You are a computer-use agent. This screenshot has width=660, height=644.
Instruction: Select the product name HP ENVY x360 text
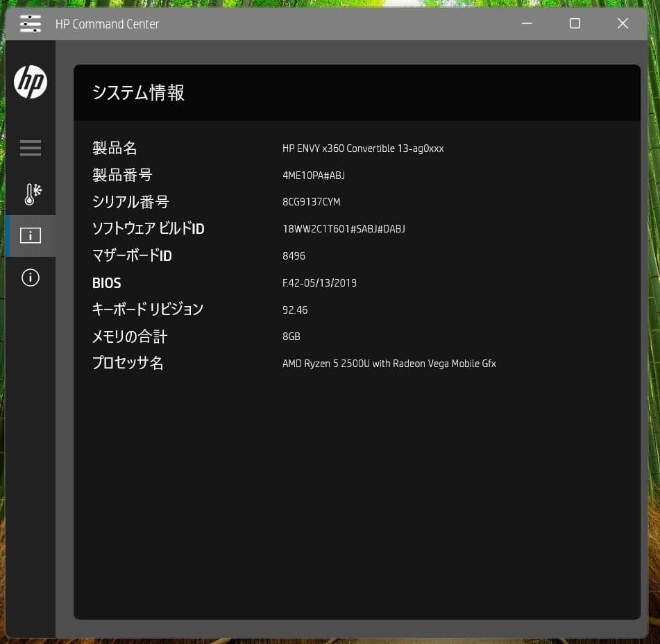coord(363,149)
